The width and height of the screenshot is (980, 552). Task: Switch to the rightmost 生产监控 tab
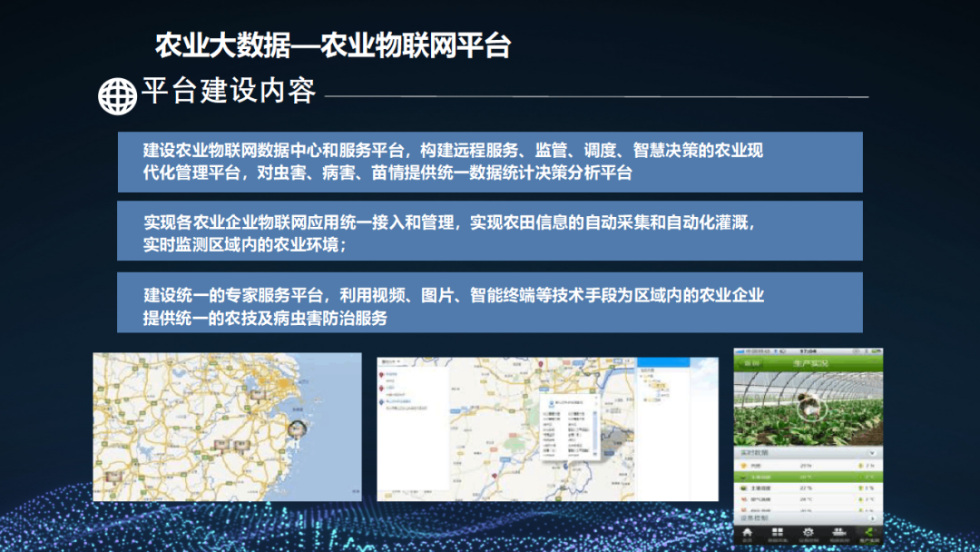point(867,531)
